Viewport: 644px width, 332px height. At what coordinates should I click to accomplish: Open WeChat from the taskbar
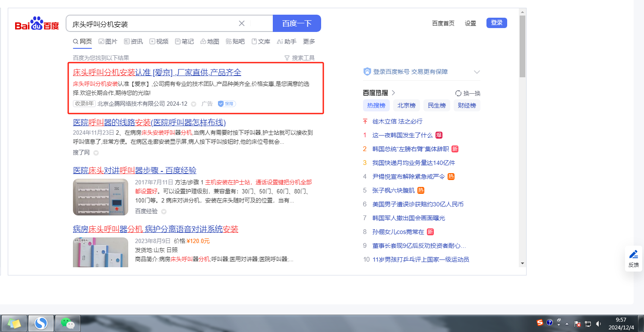point(68,323)
